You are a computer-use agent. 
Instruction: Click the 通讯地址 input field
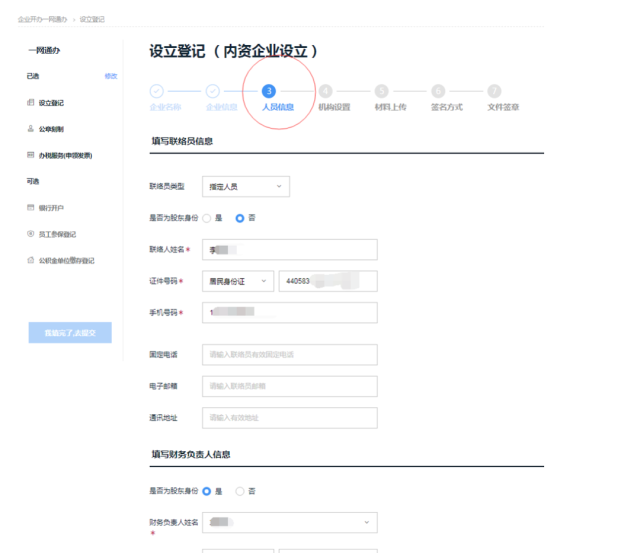tap(290, 418)
